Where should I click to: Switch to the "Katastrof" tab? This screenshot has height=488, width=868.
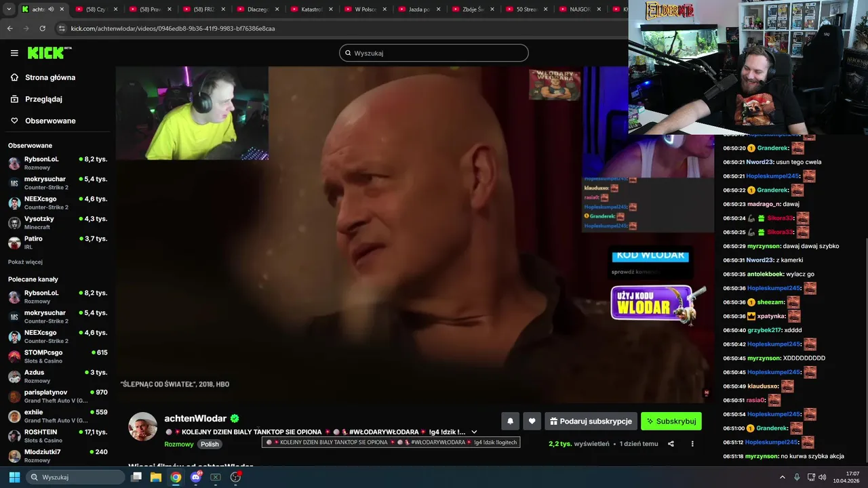pyautogui.click(x=312, y=9)
